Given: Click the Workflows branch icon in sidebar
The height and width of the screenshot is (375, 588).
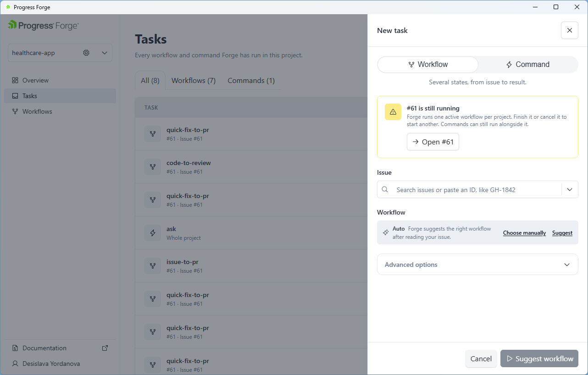Looking at the screenshot, I should 15,111.
